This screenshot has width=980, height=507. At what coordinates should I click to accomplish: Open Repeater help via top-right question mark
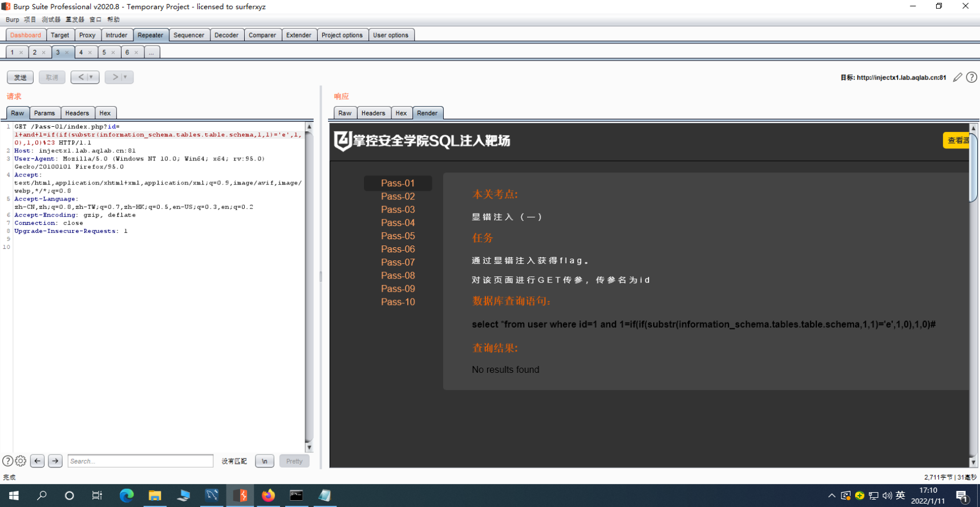[x=971, y=77]
